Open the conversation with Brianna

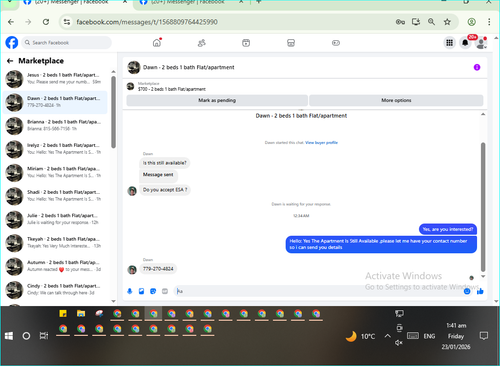[55, 126]
